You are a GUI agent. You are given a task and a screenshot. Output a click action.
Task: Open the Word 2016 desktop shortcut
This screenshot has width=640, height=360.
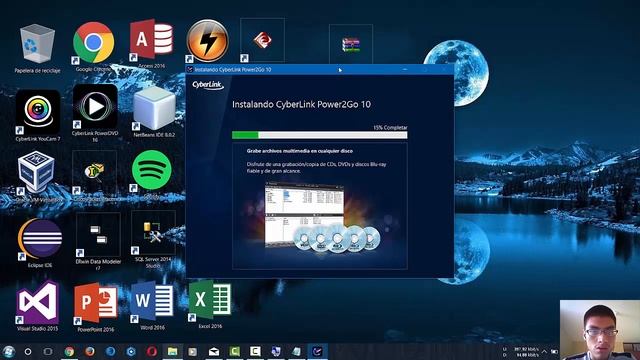tap(152, 302)
